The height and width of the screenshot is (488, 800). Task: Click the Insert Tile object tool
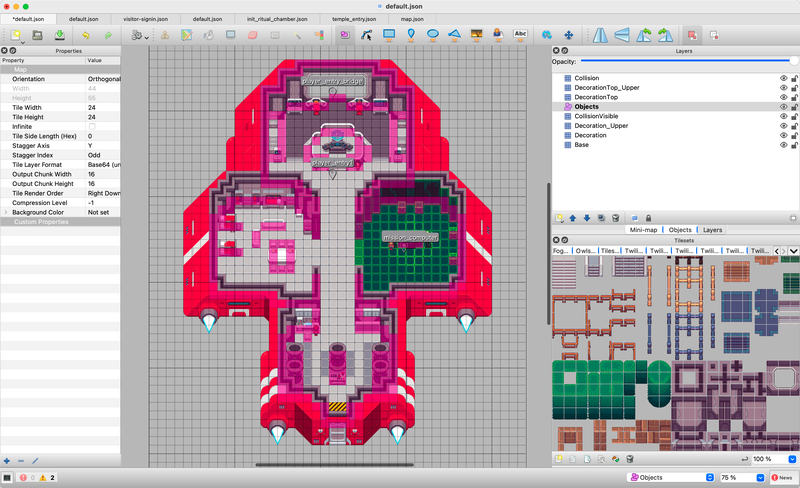pos(476,34)
